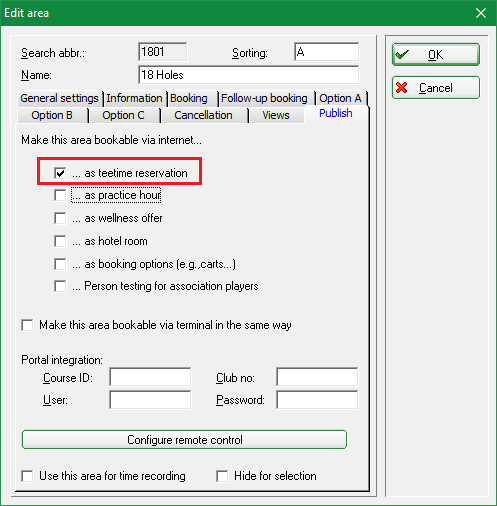Click into the Course ID field
The width and height of the screenshot is (497, 506).
pyautogui.click(x=150, y=377)
